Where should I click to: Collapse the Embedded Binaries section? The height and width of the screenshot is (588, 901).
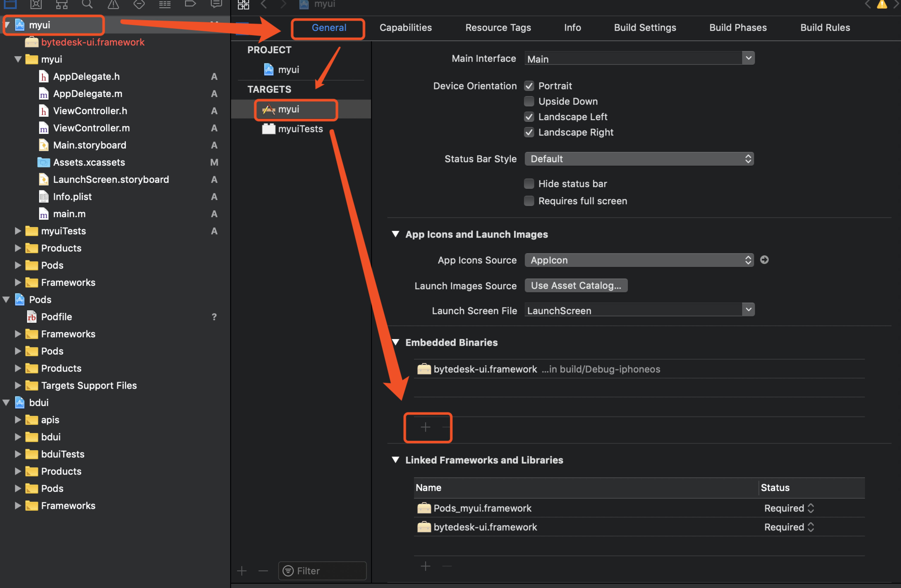(x=395, y=342)
